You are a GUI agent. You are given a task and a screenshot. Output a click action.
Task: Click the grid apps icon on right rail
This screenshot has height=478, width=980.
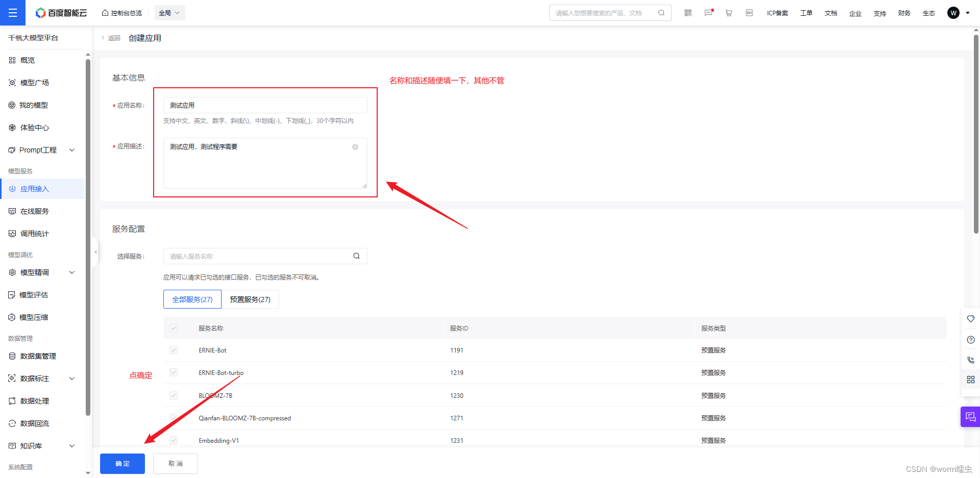[971, 380]
